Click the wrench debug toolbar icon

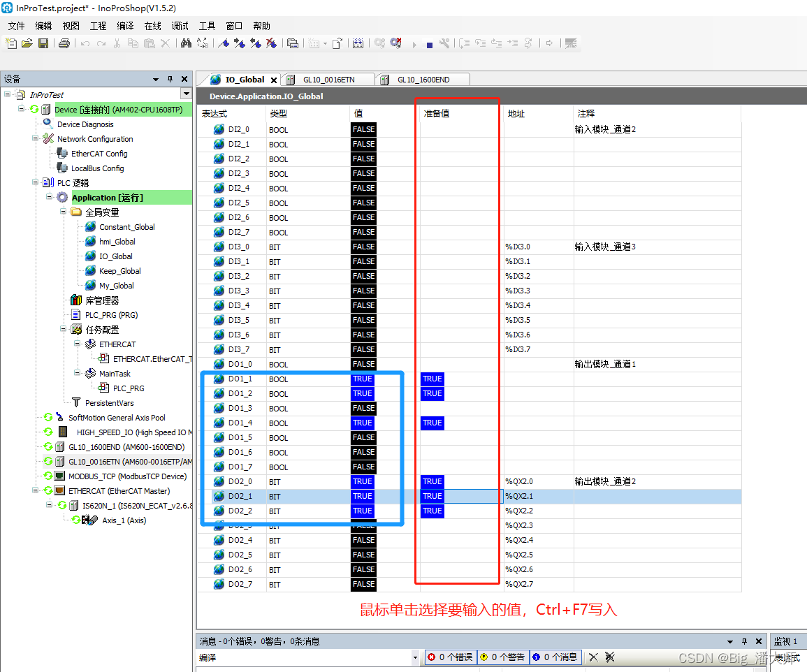tap(444, 43)
